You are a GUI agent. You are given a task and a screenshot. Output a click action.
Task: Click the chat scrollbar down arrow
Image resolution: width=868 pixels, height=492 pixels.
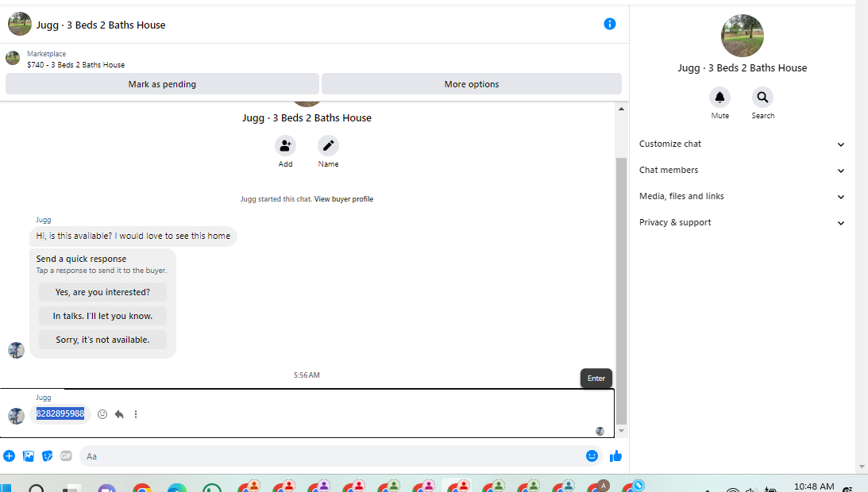(621, 431)
